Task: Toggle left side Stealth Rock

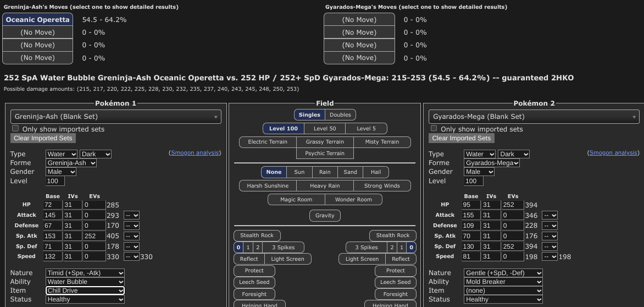Action: coord(257,235)
